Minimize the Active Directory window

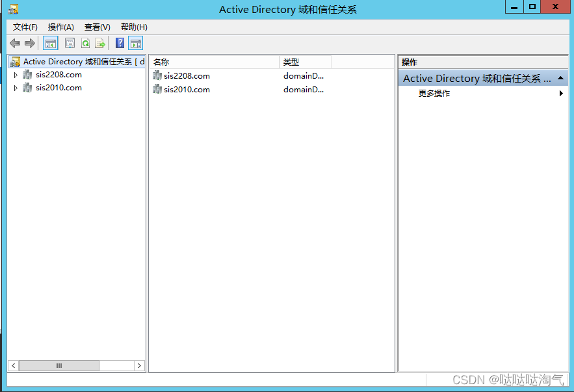tap(514, 7)
